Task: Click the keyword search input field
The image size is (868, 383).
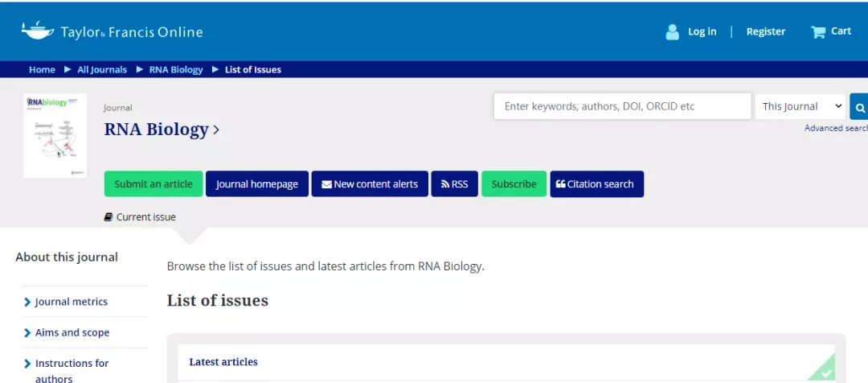Action: coord(621,106)
